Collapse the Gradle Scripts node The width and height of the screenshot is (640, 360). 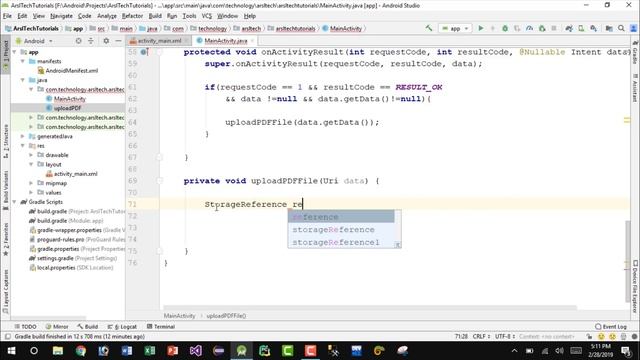[x=15, y=202]
